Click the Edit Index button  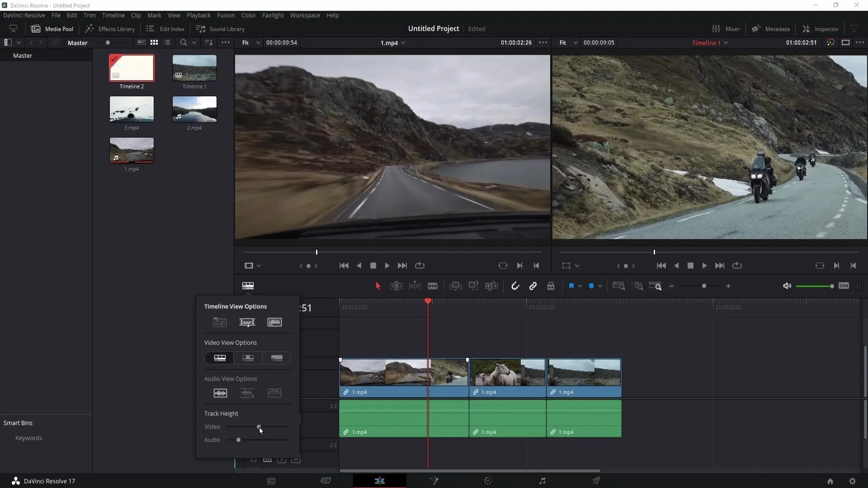coord(166,28)
